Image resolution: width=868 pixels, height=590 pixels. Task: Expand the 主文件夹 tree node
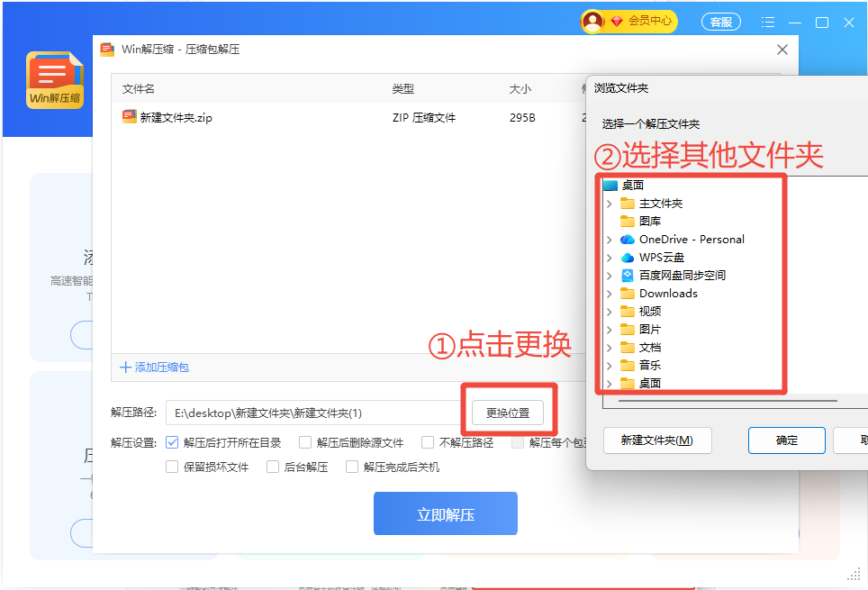[x=610, y=204]
